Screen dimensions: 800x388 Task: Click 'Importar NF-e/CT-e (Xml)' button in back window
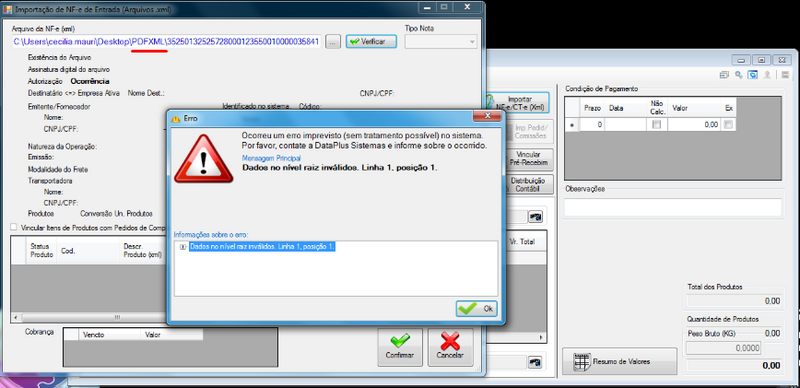point(520,103)
